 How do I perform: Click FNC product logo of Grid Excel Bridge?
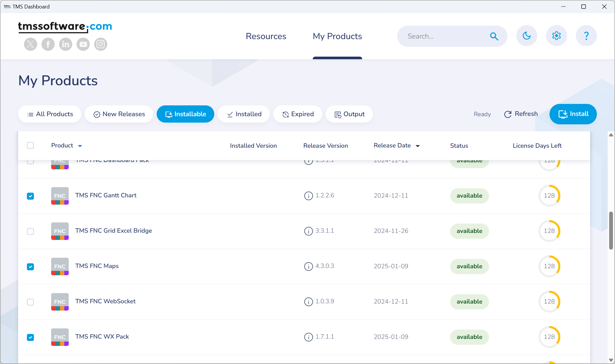[x=60, y=231]
